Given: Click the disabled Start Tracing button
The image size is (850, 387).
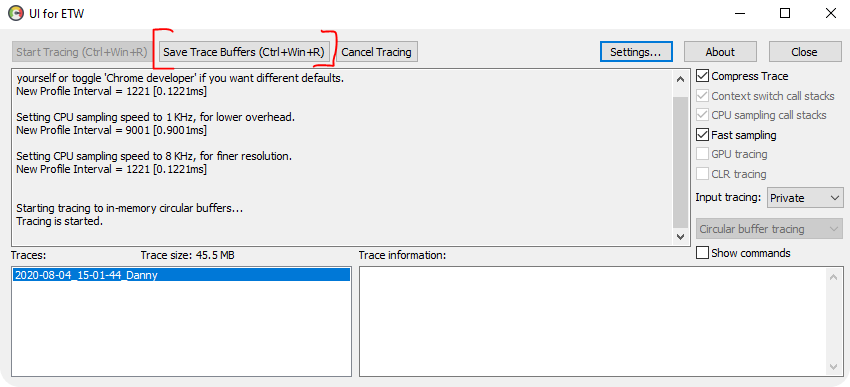Looking at the screenshot, I should [x=82, y=52].
